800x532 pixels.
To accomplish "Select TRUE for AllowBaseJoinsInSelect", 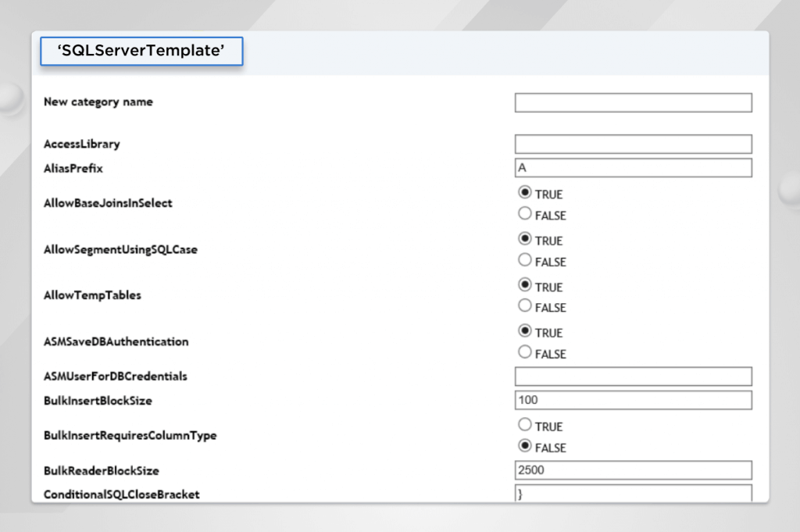I will (x=525, y=192).
